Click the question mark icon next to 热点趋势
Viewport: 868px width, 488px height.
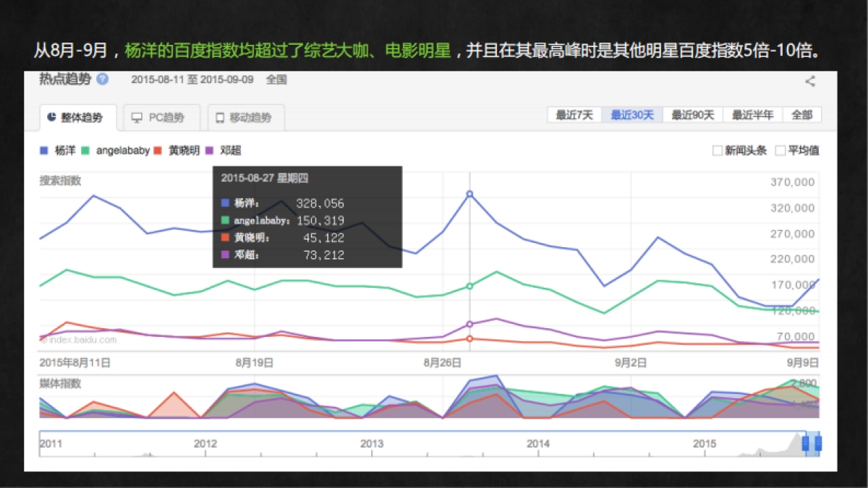pyautogui.click(x=102, y=80)
